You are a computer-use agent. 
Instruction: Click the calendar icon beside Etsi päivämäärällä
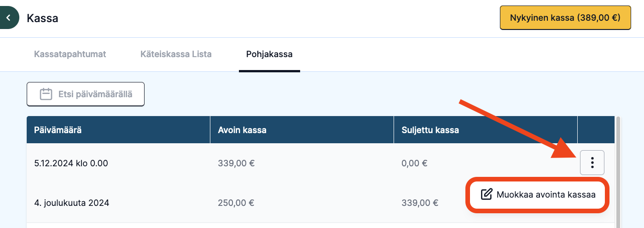point(46,94)
